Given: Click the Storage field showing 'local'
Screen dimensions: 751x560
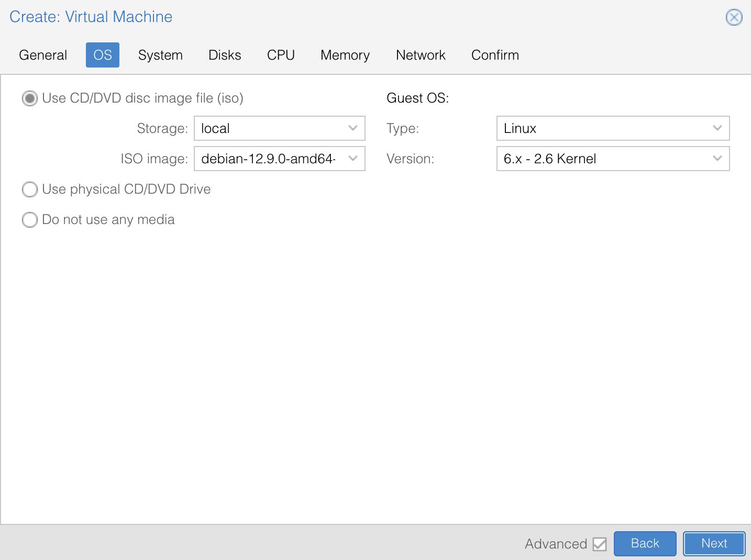Looking at the screenshot, I should click(x=268, y=128).
